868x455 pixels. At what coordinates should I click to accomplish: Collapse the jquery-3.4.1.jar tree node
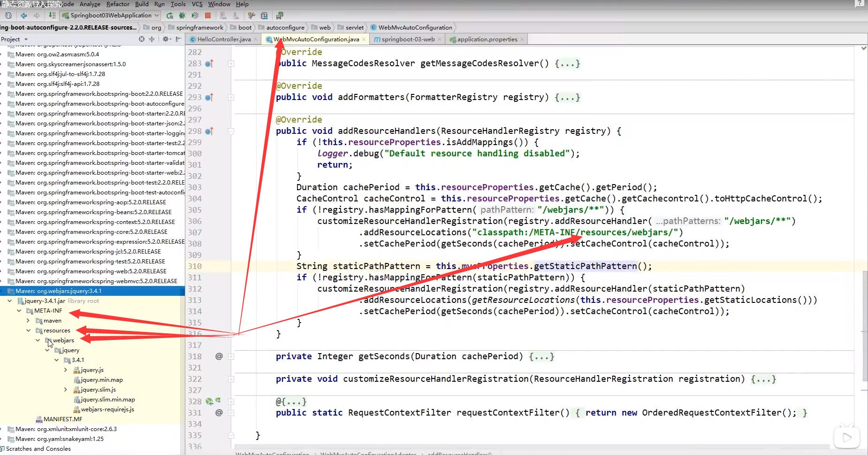tap(9, 301)
